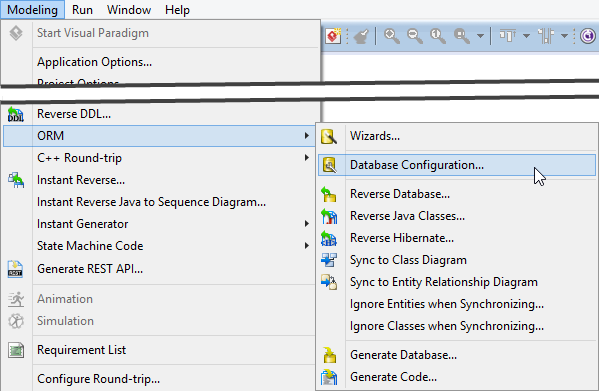Click the Requirement List icon
Image resolution: width=599 pixels, height=391 pixels.
coord(16,350)
